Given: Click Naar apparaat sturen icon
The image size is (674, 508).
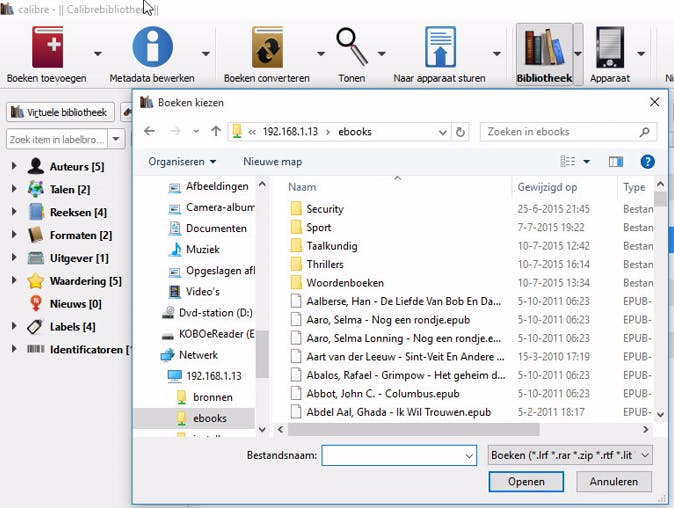Looking at the screenshot, I should (440, 47).
